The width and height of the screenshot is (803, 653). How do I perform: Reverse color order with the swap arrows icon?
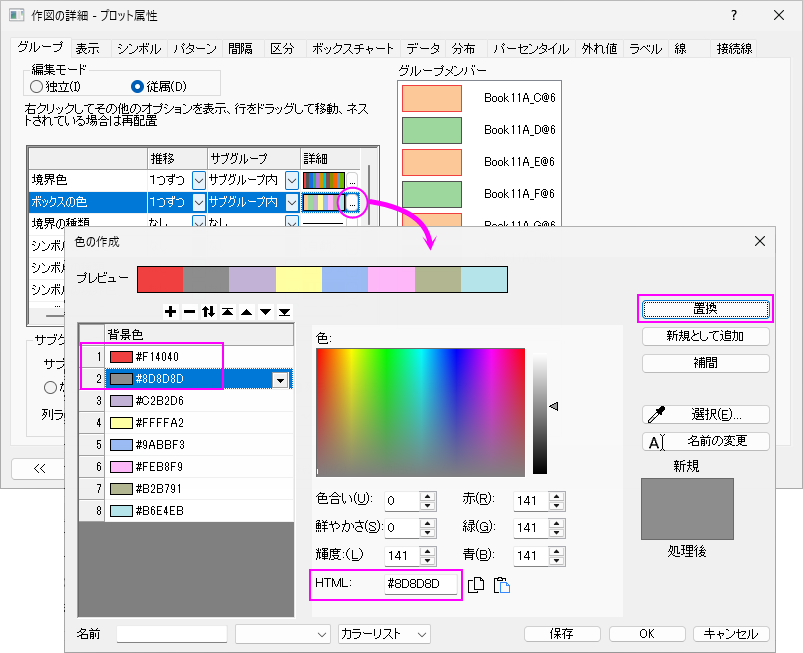pyautogui.click(x=208, y=311)
